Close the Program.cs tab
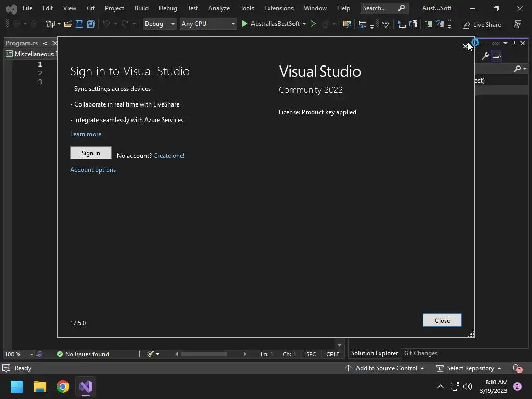 tap(55, 43)
